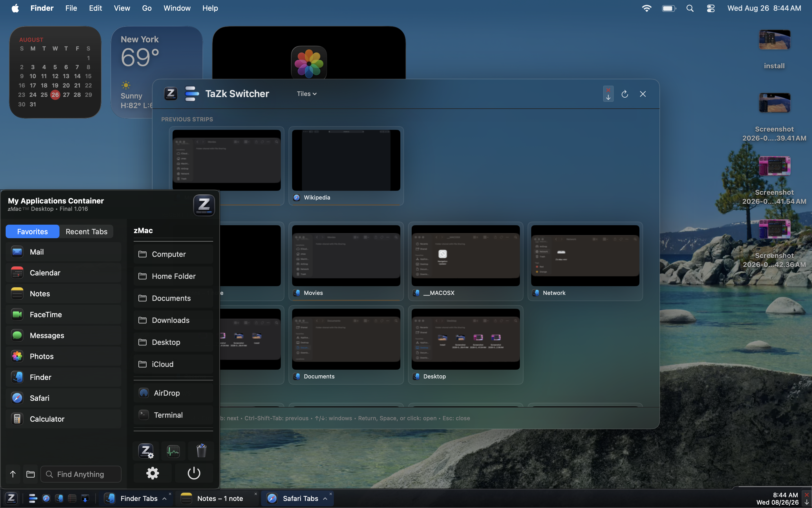Open the Home Folder entry
The height and width of the screenshot is (508, 812).
click(173, 276)
